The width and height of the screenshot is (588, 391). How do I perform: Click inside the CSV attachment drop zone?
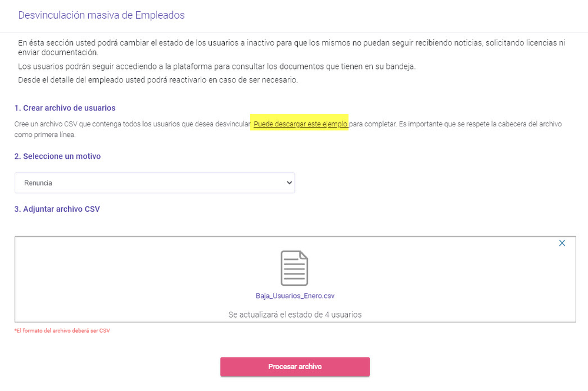[x=295, y=279]
